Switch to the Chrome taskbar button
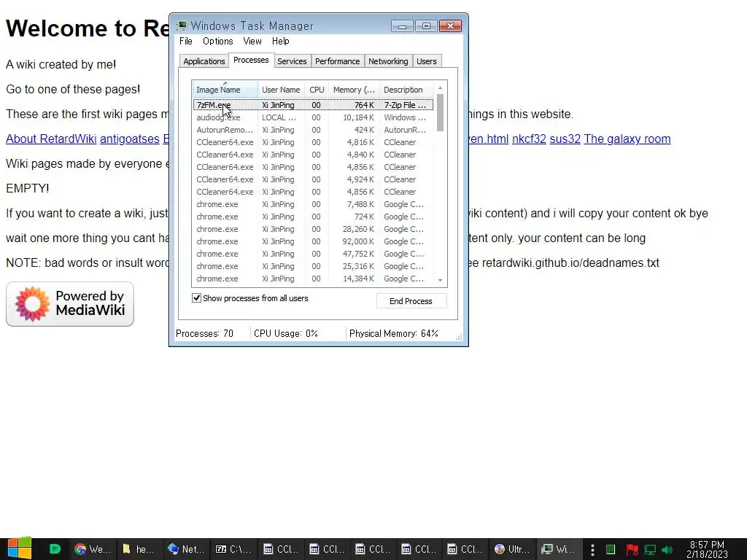This screenshot has width=747, height=560. tap(93, 549)
